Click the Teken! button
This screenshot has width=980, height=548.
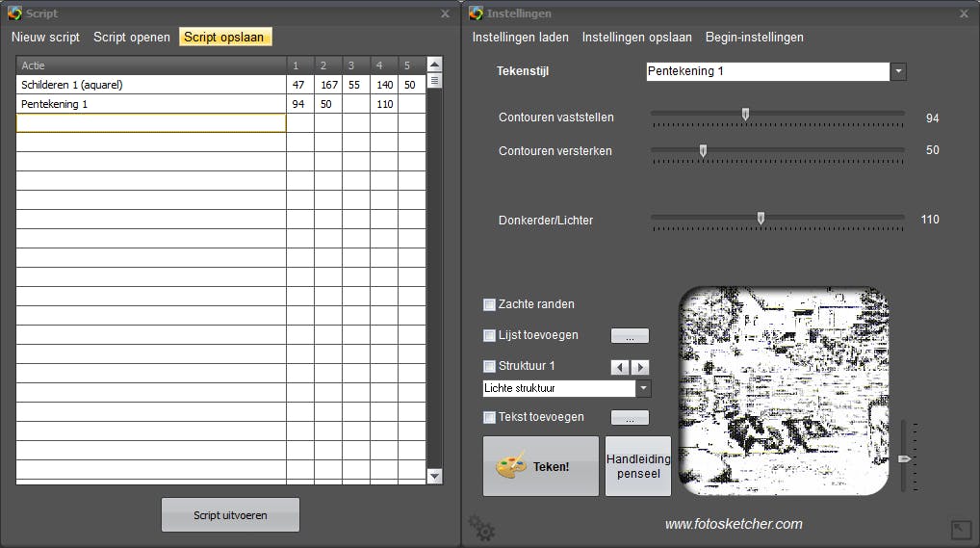tap(540, 466)
